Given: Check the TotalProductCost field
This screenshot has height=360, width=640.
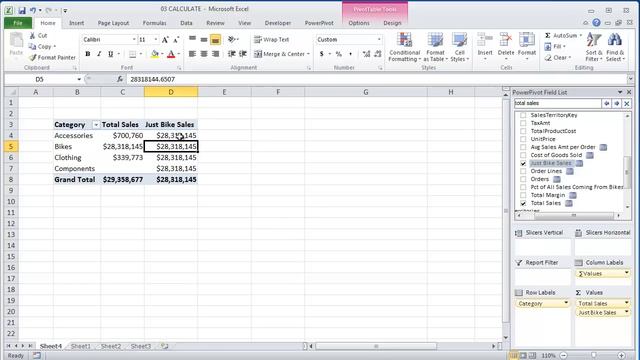Looking at the screenshot, I should pos(523,131).
